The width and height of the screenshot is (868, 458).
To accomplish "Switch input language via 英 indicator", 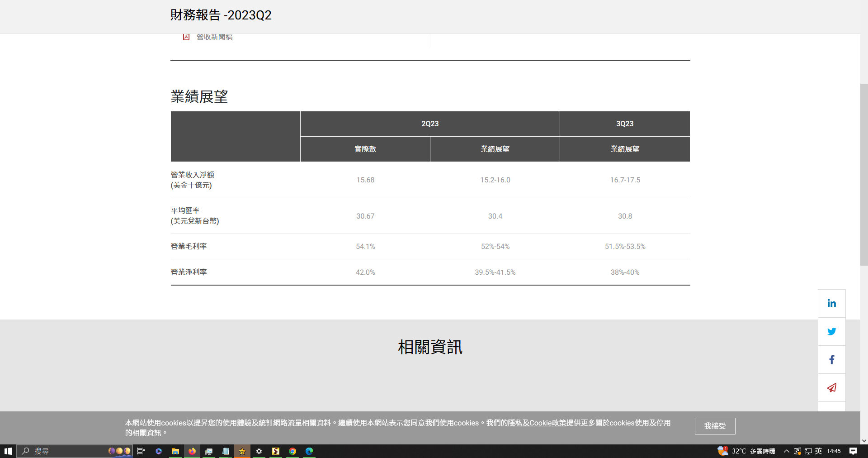I will coord(819,451).
